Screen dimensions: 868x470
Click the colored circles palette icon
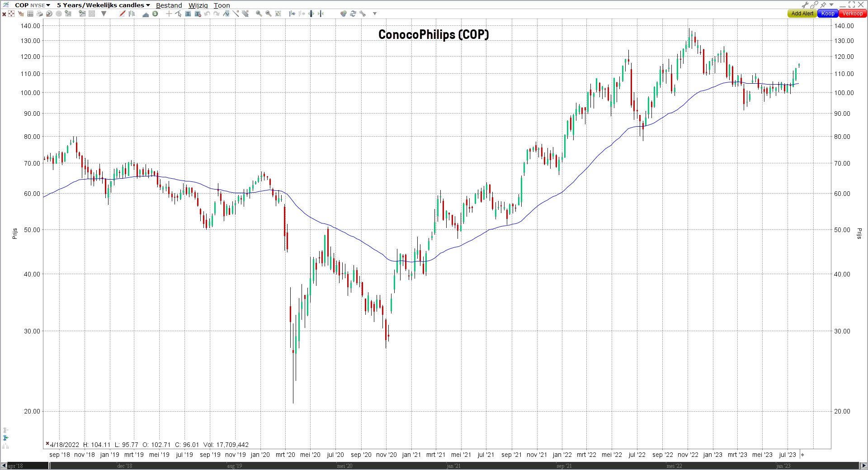pos(343,14)
